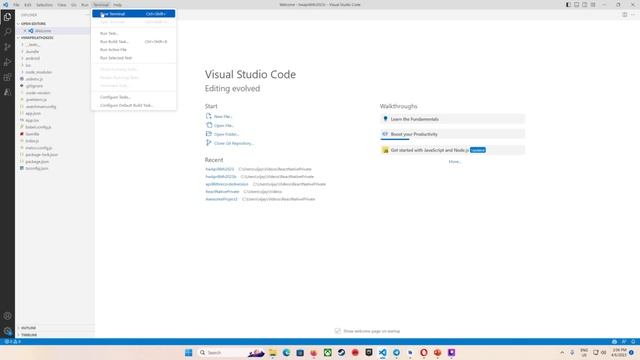The image size is (640, 360).
Task: Toggle Show welcome page on startup checkbox
Action: pyautogui.click(x=338, y=331)
